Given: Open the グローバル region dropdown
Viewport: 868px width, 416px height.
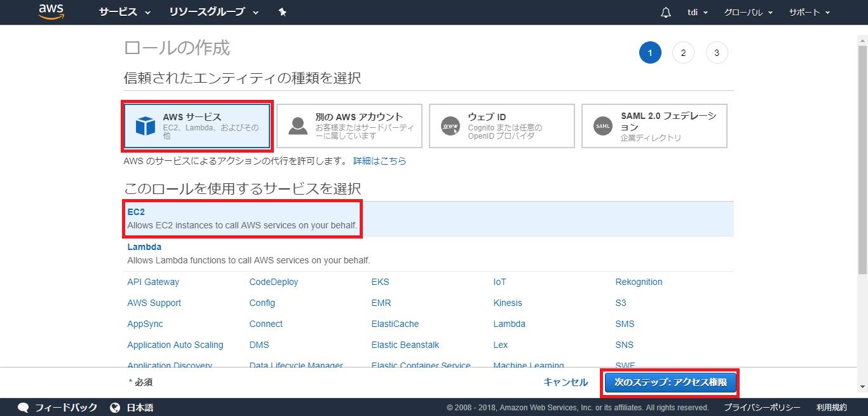Looking at the screenshot, I should (748, 13).
